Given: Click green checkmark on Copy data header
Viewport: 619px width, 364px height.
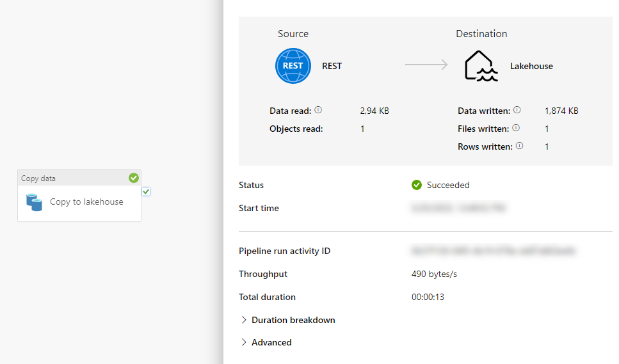Looking at the screenshot, I should click(x=133, y=178).
